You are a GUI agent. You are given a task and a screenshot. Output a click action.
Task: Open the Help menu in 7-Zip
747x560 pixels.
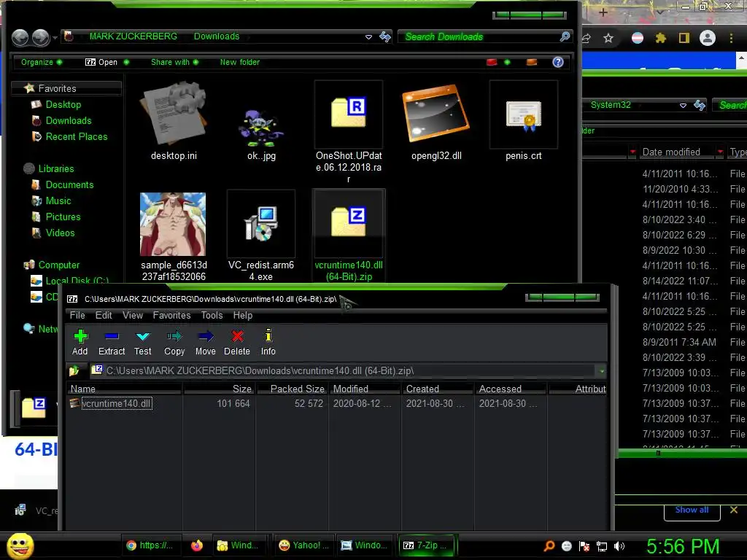[x=242, y=315]
